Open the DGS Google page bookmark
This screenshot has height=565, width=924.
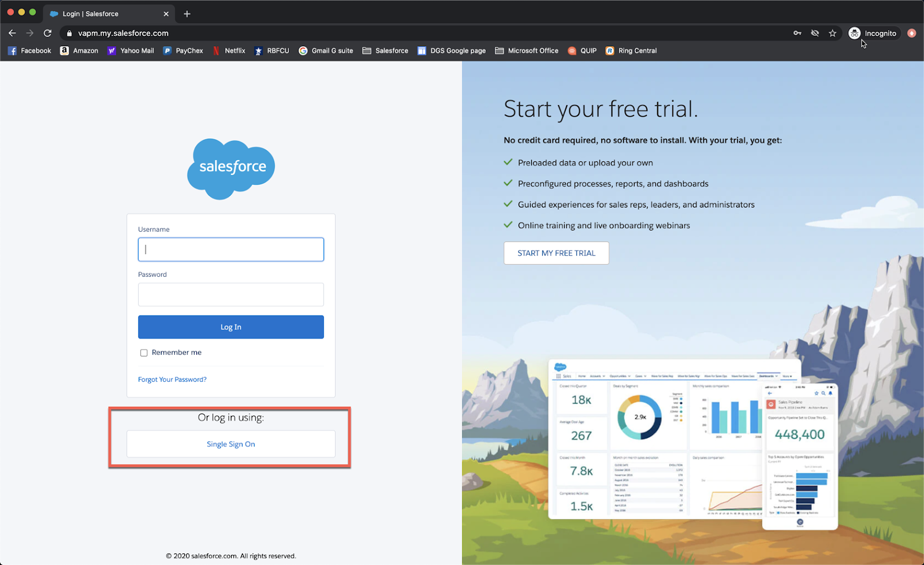coord(452,51)
